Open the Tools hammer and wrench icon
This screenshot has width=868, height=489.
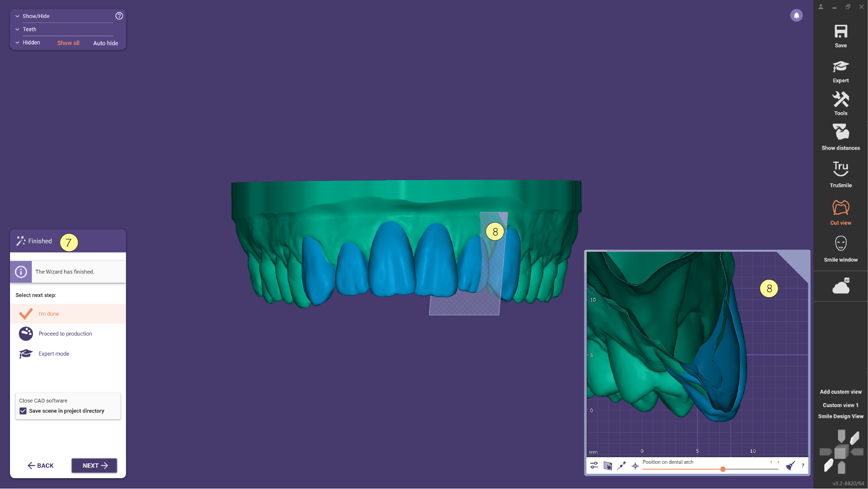[x=841, y=100]
